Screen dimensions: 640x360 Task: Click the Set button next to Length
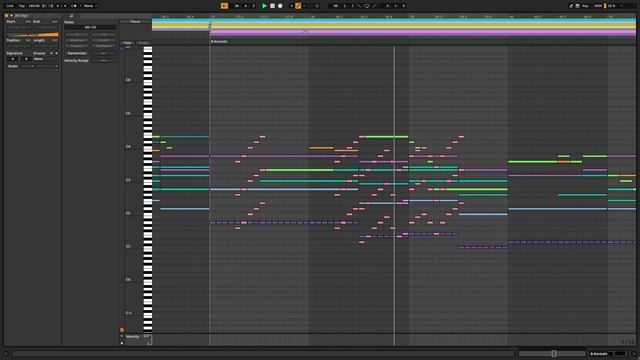pos(54,40)
